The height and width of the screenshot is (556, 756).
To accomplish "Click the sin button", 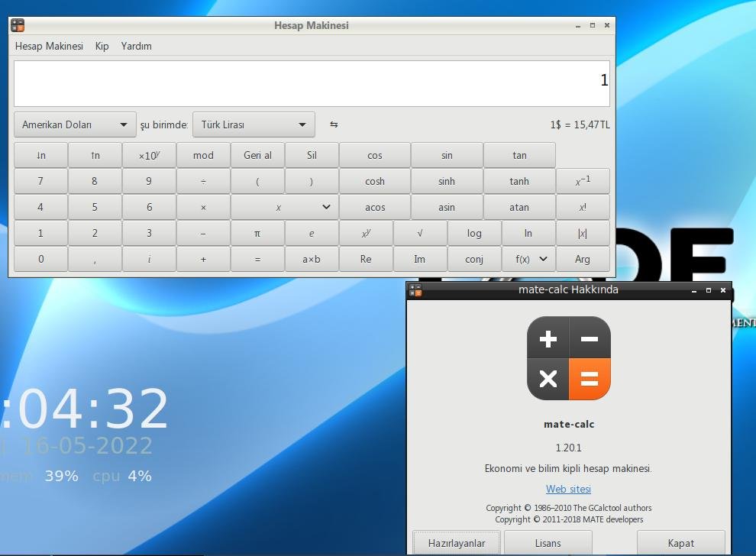I will 447,155.
